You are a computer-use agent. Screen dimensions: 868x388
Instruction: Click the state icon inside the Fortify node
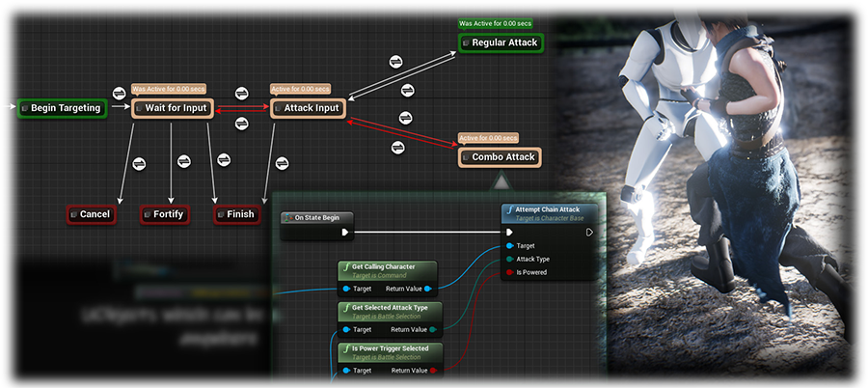148,214
